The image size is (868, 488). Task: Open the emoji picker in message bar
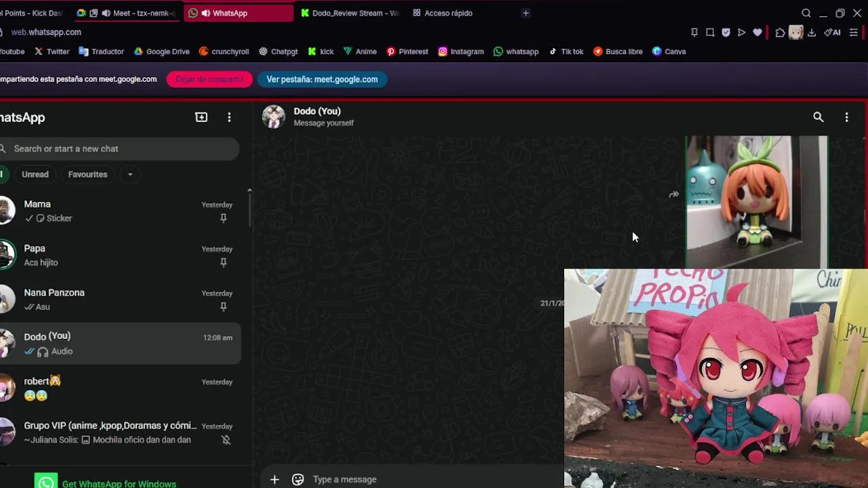[x=298, y=479]
